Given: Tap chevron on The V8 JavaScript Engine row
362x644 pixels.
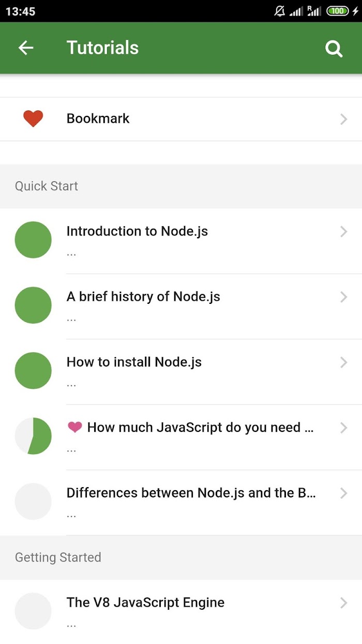Looking at the screenshot, I should pyautogui.click(x=344, y=603).
